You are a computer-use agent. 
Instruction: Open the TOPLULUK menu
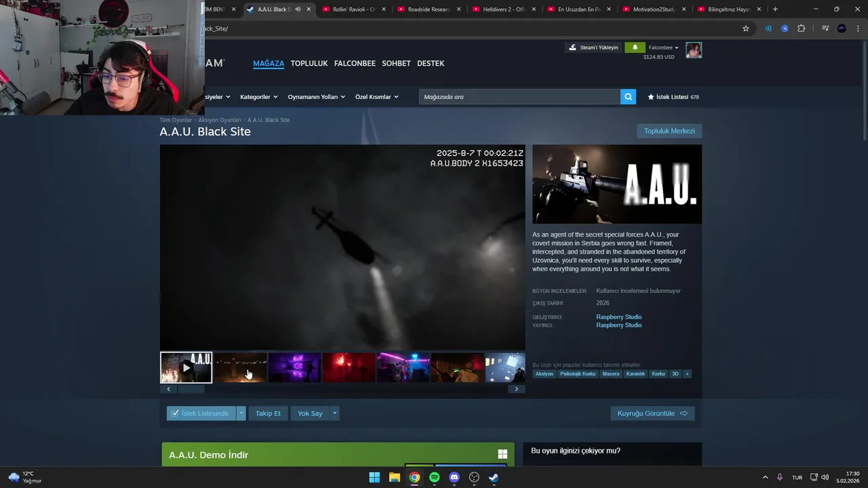[x=309, y=63]
